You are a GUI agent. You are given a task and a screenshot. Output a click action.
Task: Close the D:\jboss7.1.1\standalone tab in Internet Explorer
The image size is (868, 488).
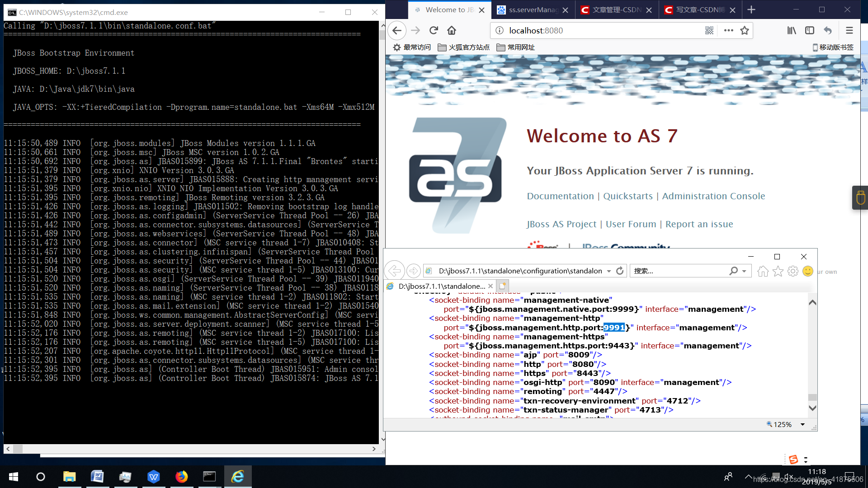tap(490, 286)
